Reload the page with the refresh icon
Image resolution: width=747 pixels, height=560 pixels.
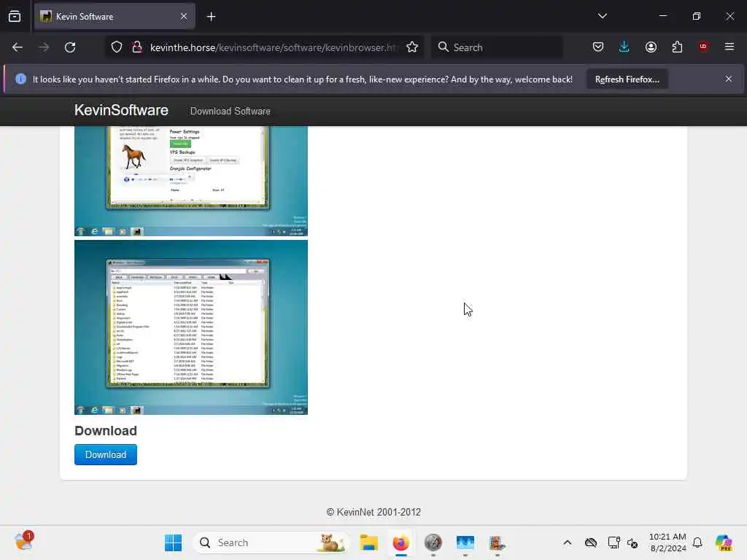click(x=70, y=47)
